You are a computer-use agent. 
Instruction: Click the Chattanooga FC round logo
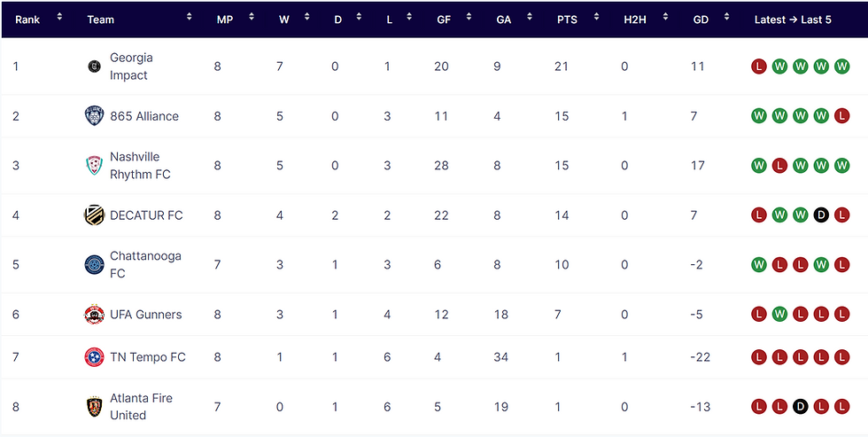click(x=94, y=264)
